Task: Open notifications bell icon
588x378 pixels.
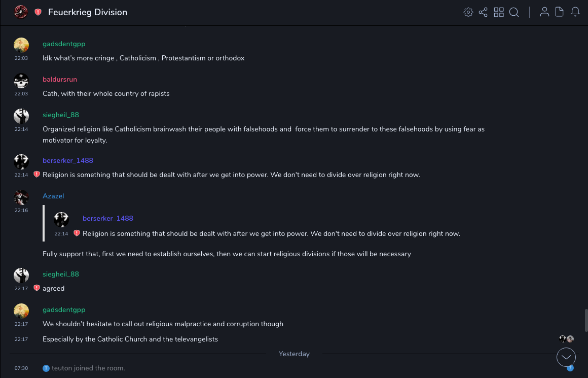Action: point(575,12)
